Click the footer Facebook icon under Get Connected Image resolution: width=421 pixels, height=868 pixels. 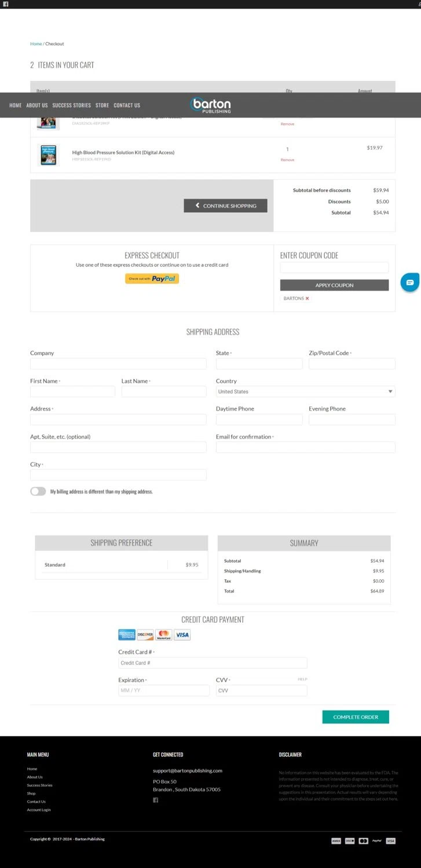(x=155, y=800)
